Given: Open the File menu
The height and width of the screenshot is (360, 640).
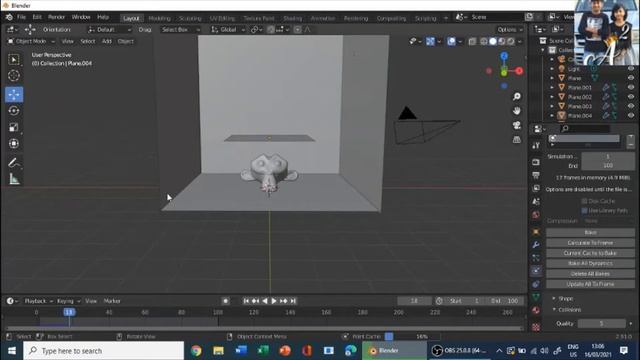Looking at the screenshot, I should (21, 17).
